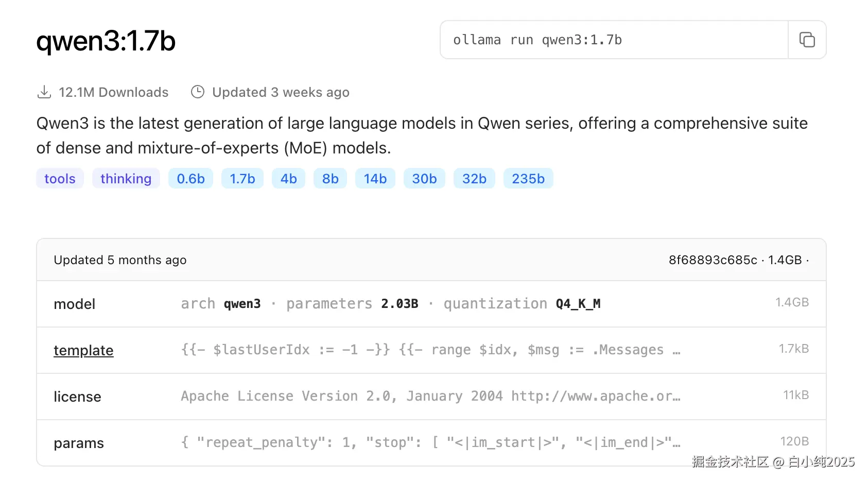Choose the 30b model size tag

point(424,179)
